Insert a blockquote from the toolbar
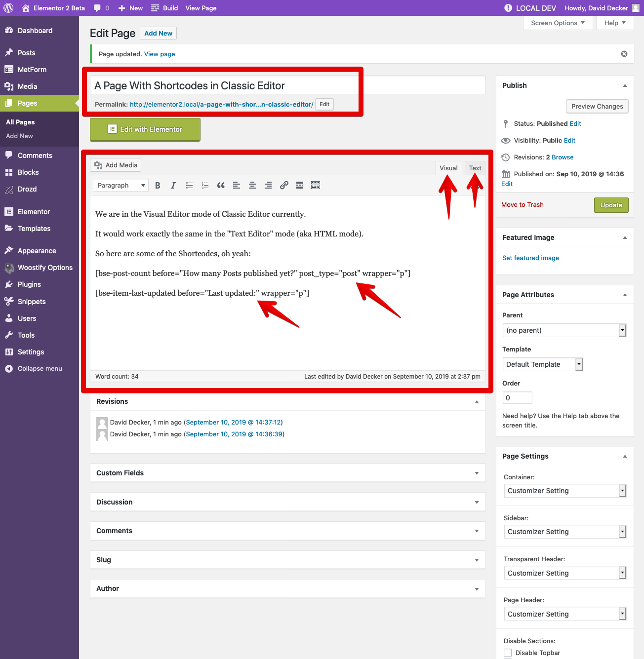 pos(221,186)
